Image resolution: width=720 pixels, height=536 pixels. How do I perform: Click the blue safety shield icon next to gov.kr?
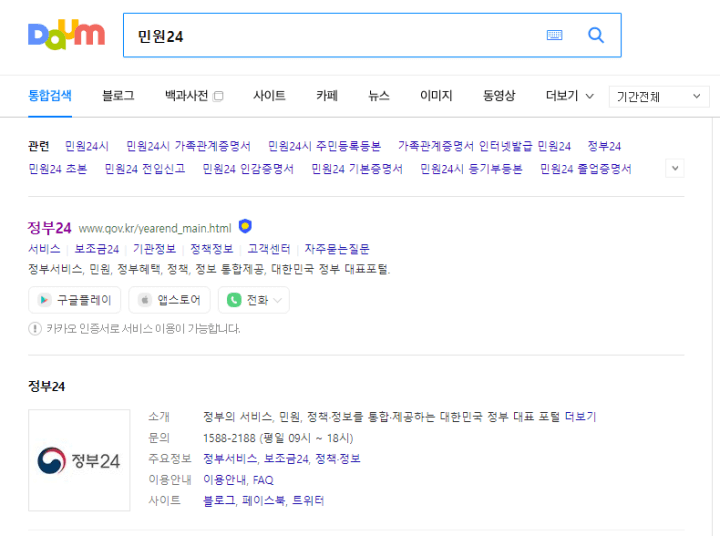tap(245, 226)
